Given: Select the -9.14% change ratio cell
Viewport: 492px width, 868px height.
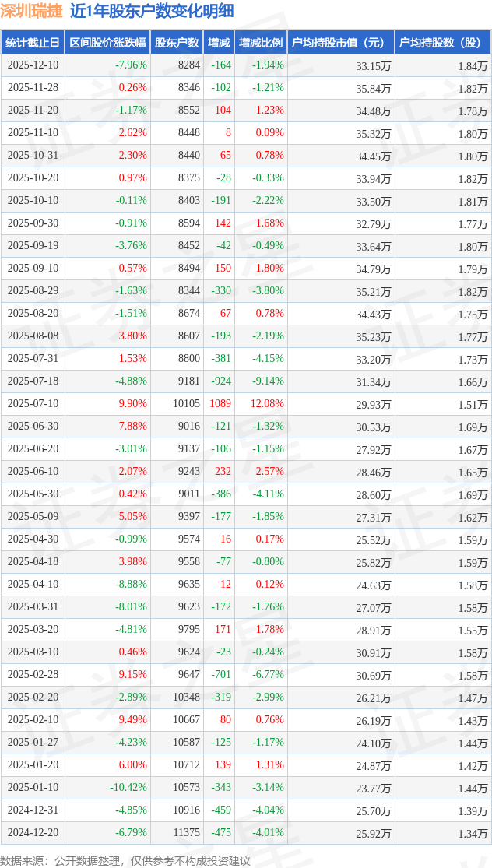Looking at the screenshot, I should pos(269,381).
